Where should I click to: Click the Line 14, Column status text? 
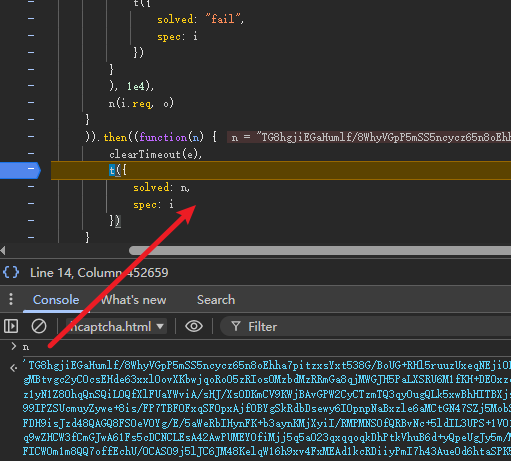click(x=99, y=273)
